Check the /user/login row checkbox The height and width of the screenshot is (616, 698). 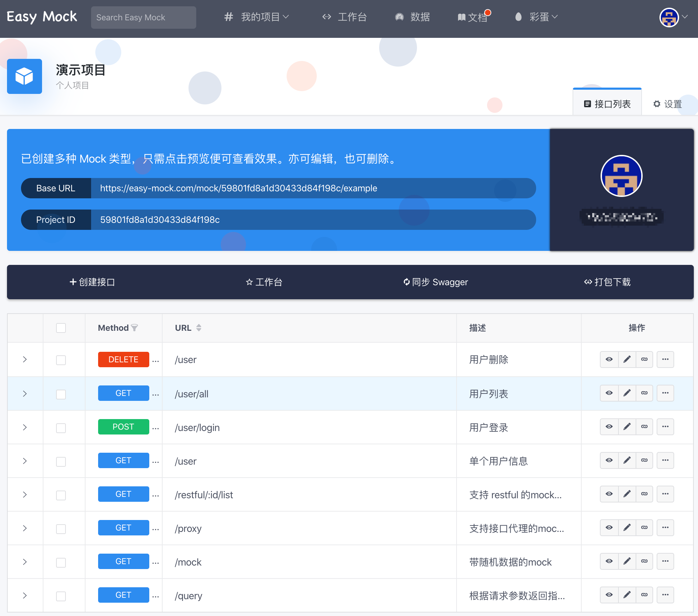[x=61, y=428]
